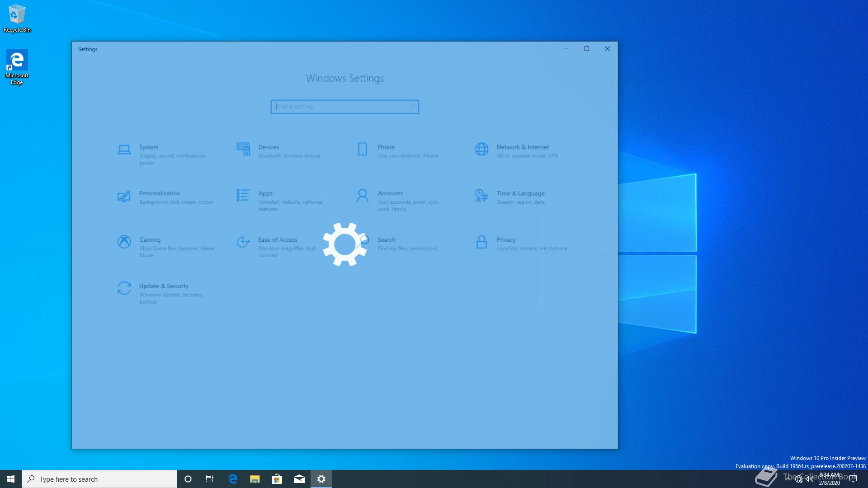868x488 pixels.
Task: Click 'Link your Android, iPhone' text
Action: click(x=408, y=156)
